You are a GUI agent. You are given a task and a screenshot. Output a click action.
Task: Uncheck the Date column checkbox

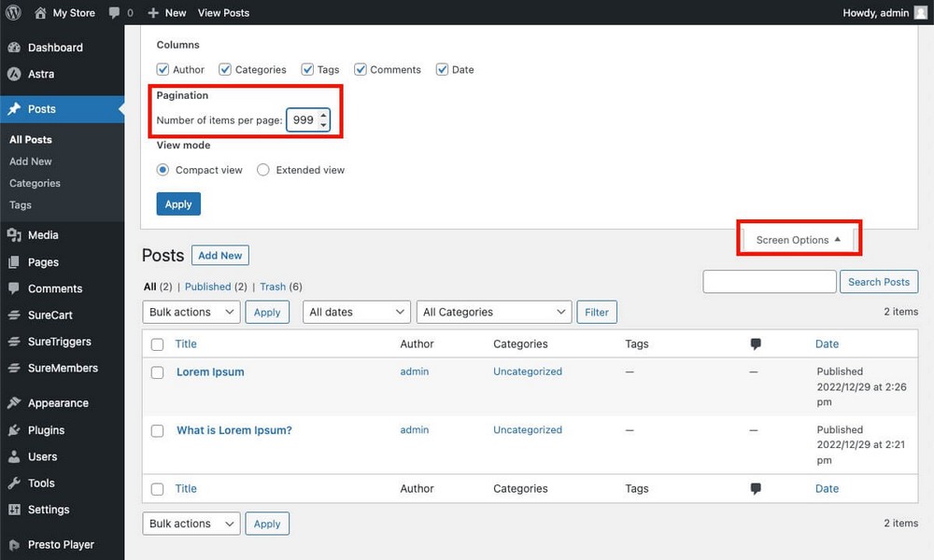(442, 69)
